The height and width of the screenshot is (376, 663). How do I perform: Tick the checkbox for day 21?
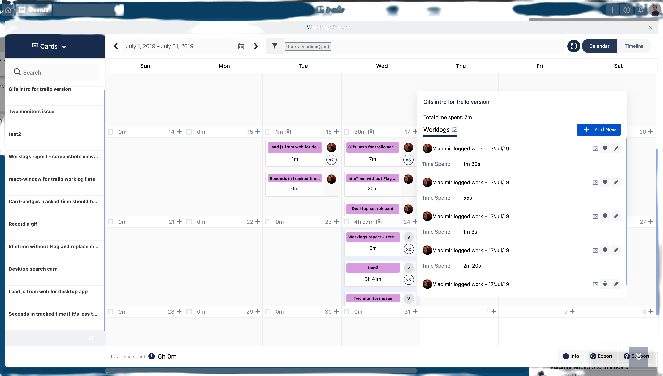coord(111,222)
